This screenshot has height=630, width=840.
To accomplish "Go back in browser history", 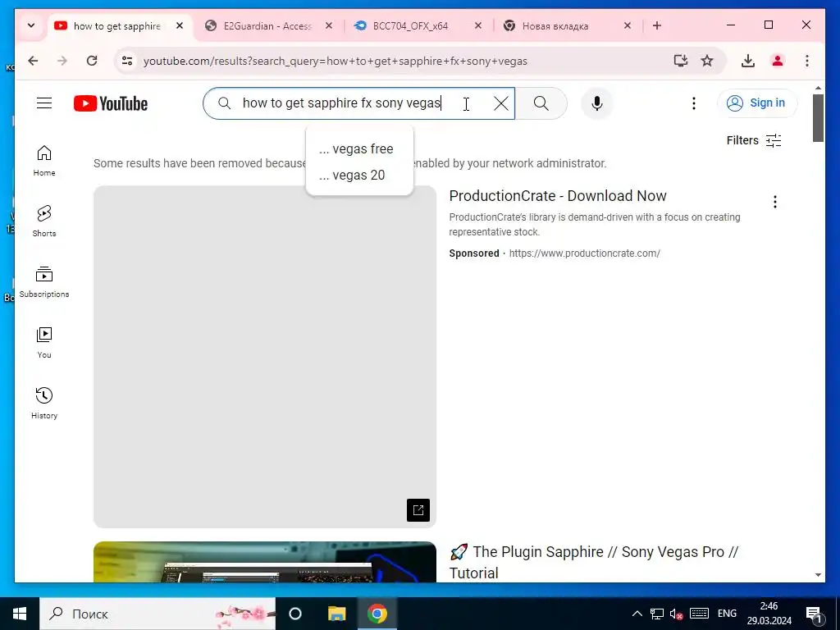I will (33, 61).
